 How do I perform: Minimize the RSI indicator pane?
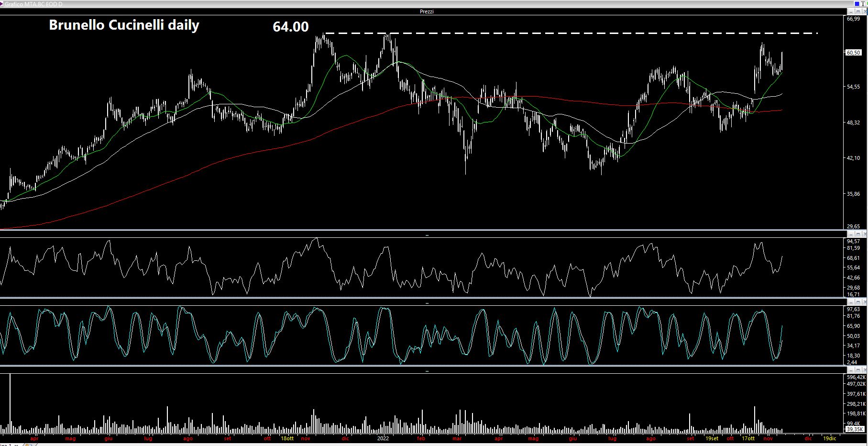(851, 234)
